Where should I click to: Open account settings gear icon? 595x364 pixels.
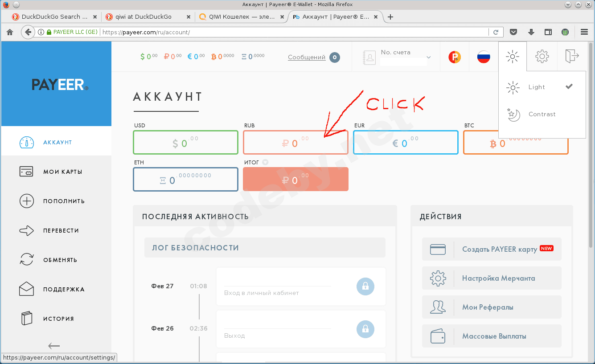(x=542, y=57)
